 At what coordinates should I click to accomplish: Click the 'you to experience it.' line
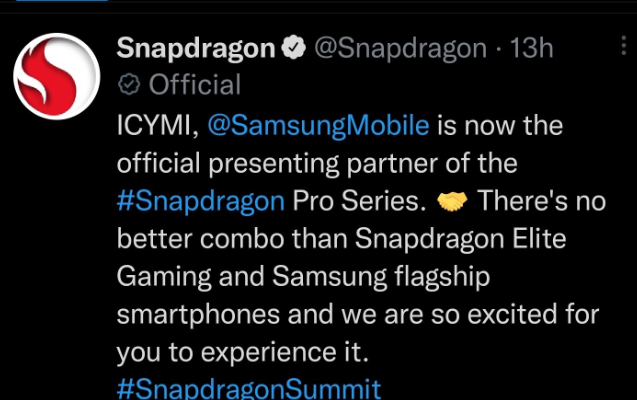[240, 350]
